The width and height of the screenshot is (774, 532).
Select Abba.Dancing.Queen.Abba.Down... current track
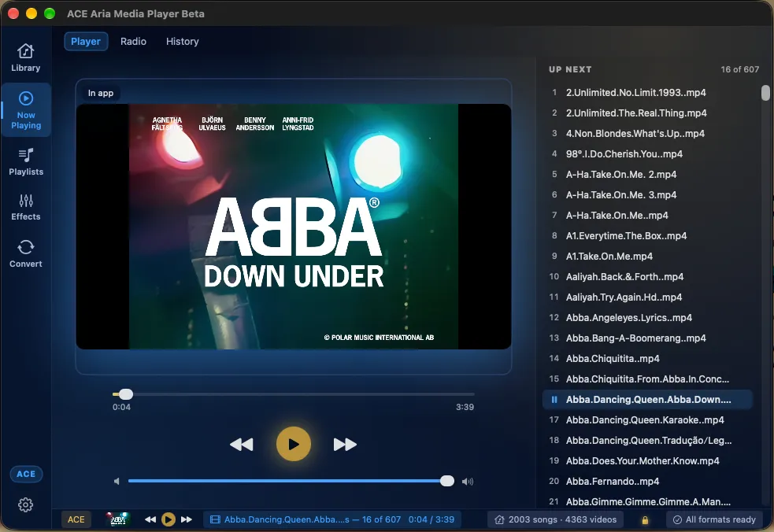click(647, 400)
